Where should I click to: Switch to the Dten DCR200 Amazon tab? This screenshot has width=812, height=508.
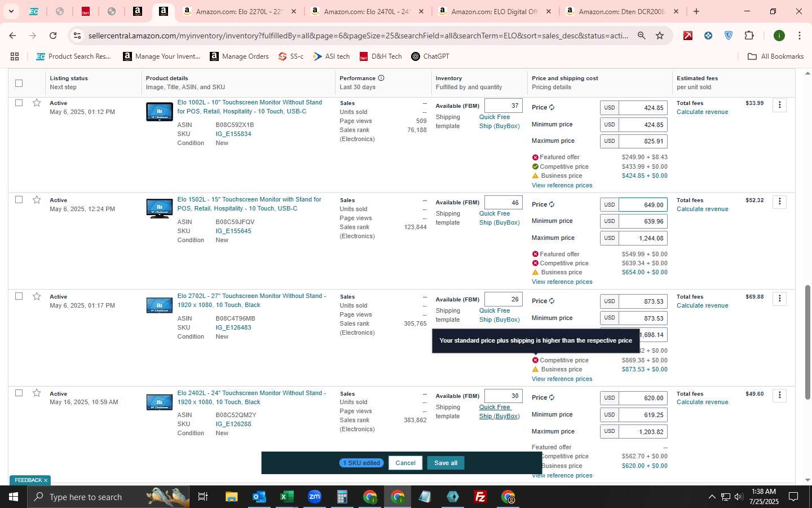tap(622, 11)
